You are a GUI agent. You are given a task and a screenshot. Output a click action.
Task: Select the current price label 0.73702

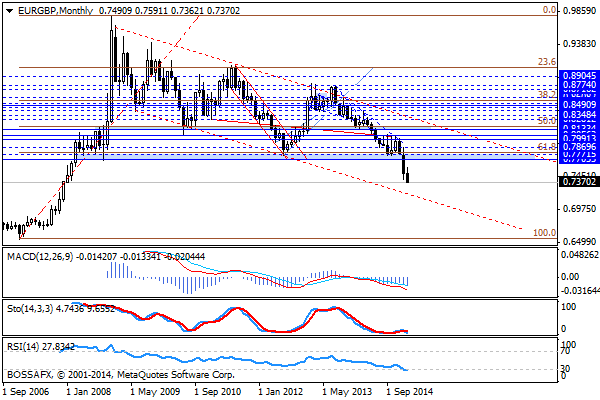click(x=579, y=183)
